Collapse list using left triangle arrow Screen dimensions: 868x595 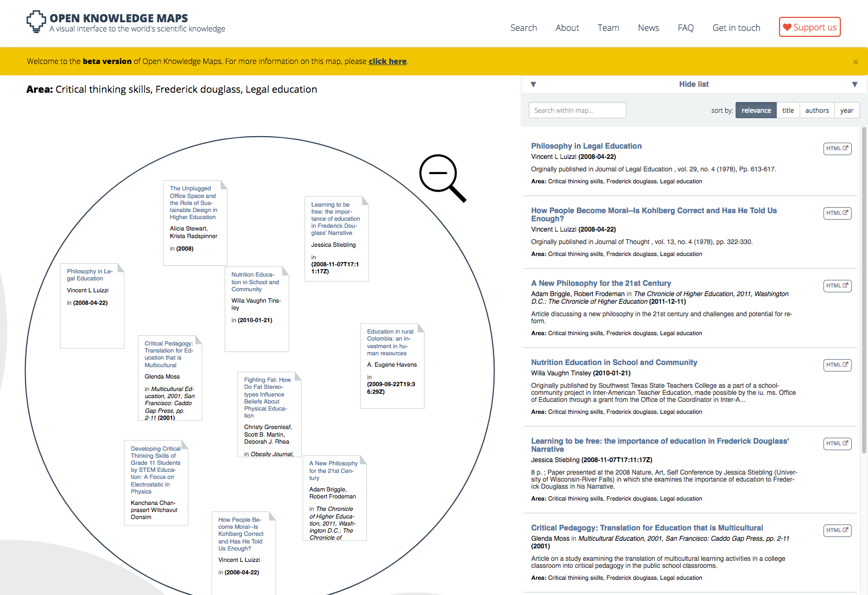533,85
